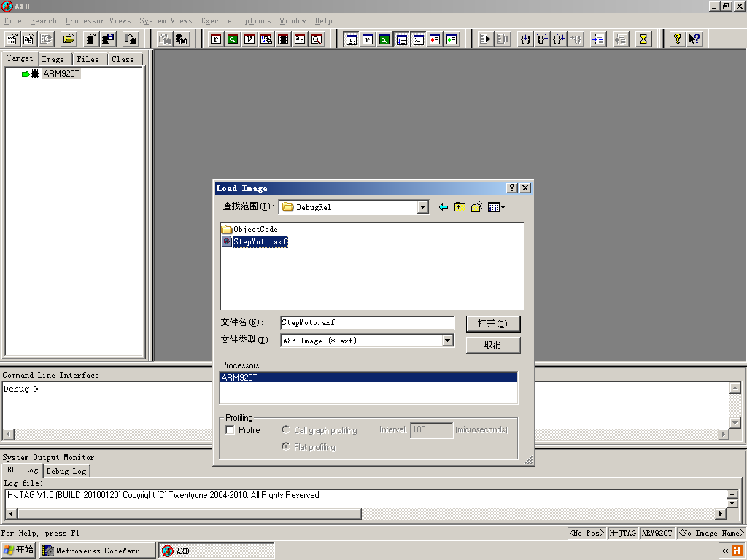Open the Breakpoints view red-dot icon
The image size is (747, 560).
point(435,39)
